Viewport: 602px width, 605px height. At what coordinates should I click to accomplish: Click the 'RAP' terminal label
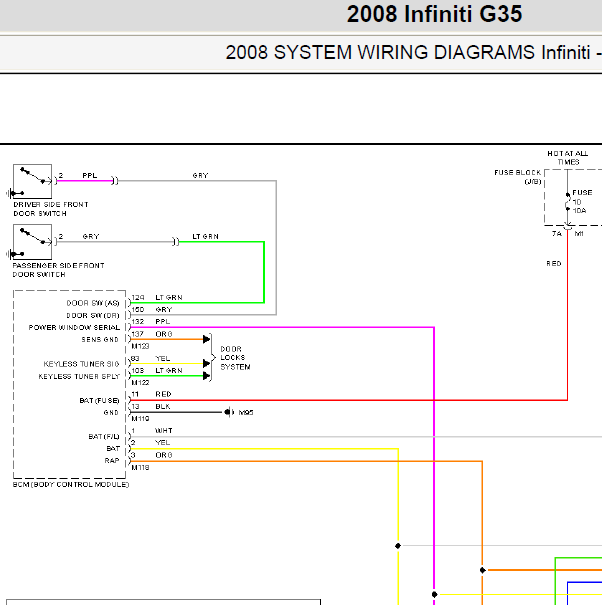point(112,461)
